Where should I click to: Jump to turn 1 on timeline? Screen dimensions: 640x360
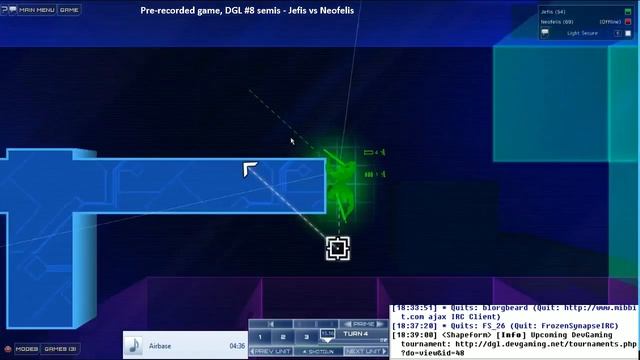pos(260,337)
